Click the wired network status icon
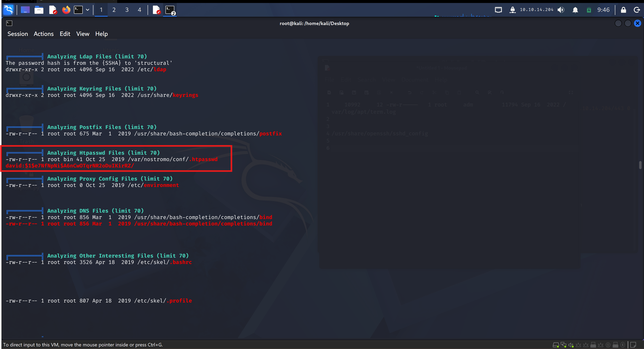The width and height of the screenshot is (644, 349). coord(498,10)
